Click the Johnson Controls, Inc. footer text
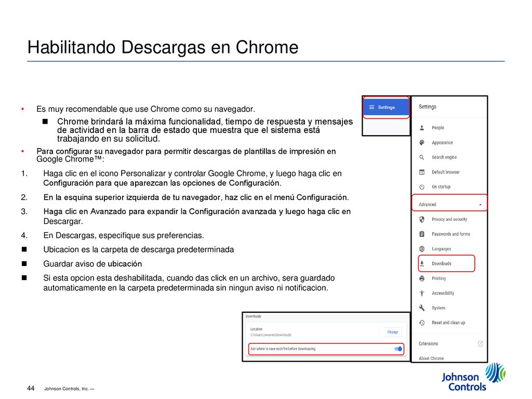Viewport: 532px width, 399px height. 69,389
